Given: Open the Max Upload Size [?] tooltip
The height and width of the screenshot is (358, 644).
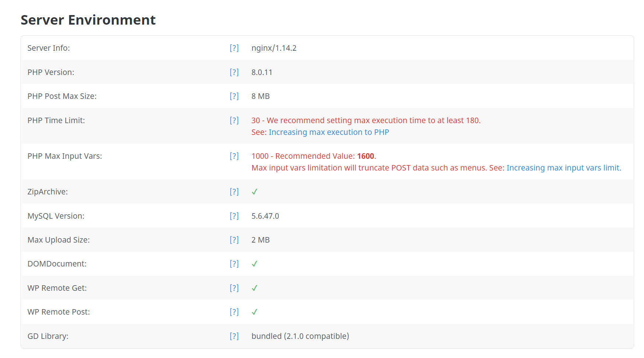Looking at the screenshot, I should 234,240.
